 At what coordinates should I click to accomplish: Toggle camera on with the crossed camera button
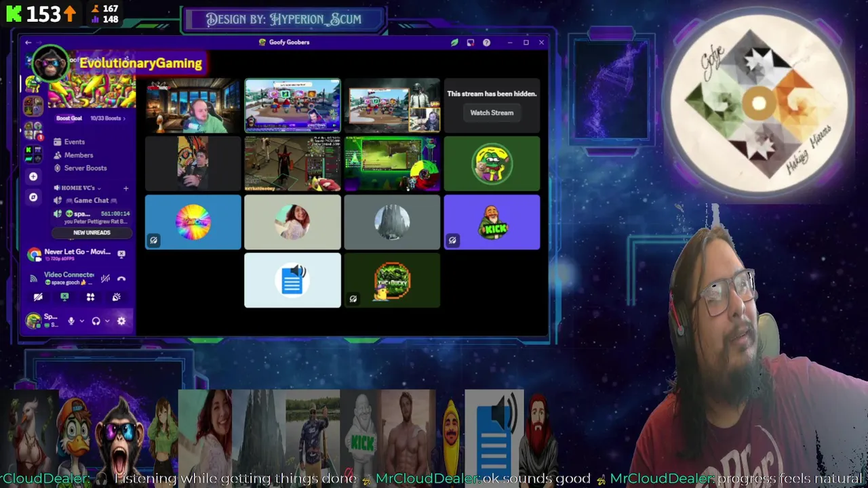coord(38,297)
